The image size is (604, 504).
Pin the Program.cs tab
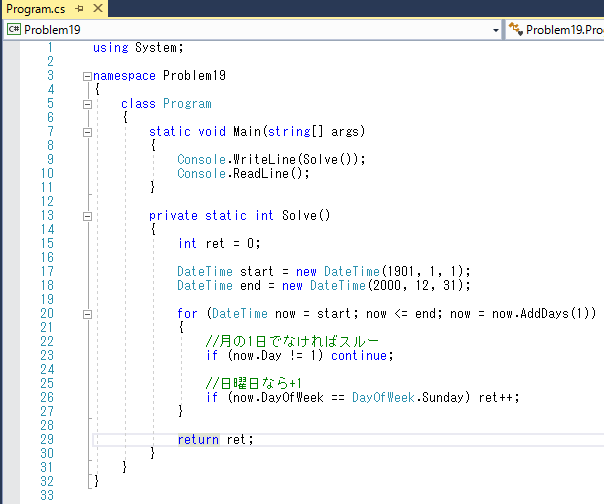pos(80,8)
